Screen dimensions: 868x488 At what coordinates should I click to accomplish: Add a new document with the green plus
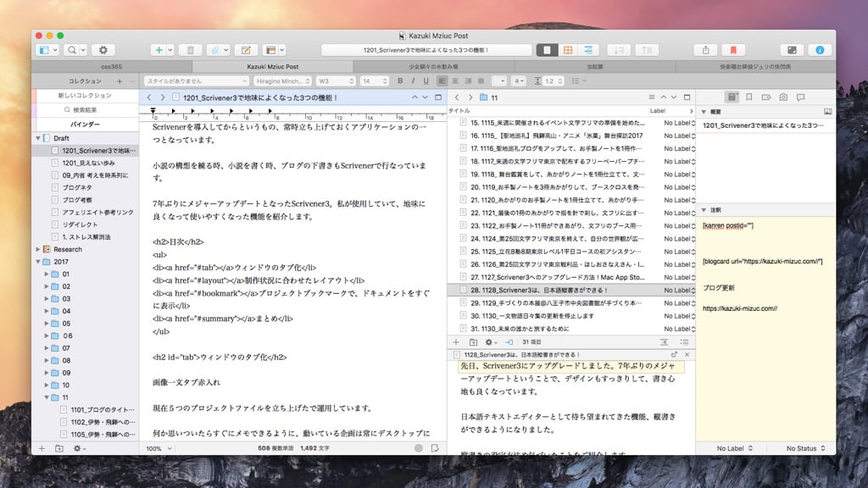pyautogui.click(x=159, y=50)
